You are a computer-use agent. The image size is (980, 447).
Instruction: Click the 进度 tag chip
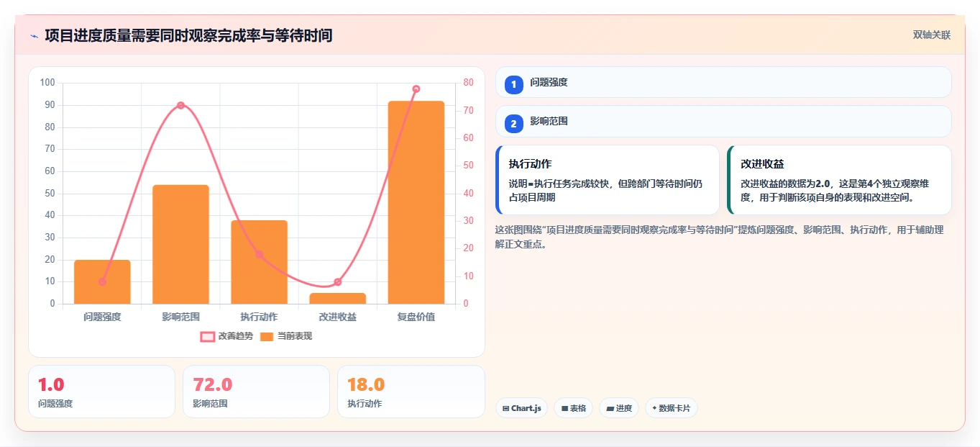point(619,408)
